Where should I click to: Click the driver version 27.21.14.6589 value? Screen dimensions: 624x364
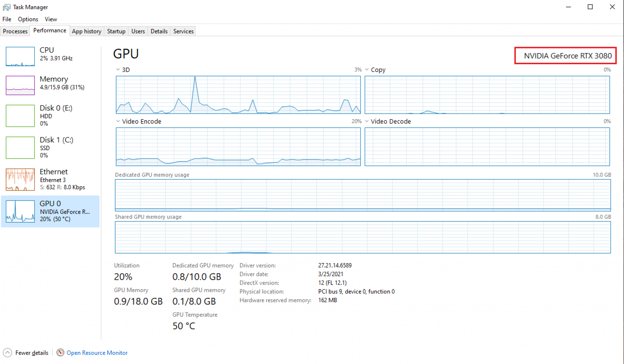335,265
